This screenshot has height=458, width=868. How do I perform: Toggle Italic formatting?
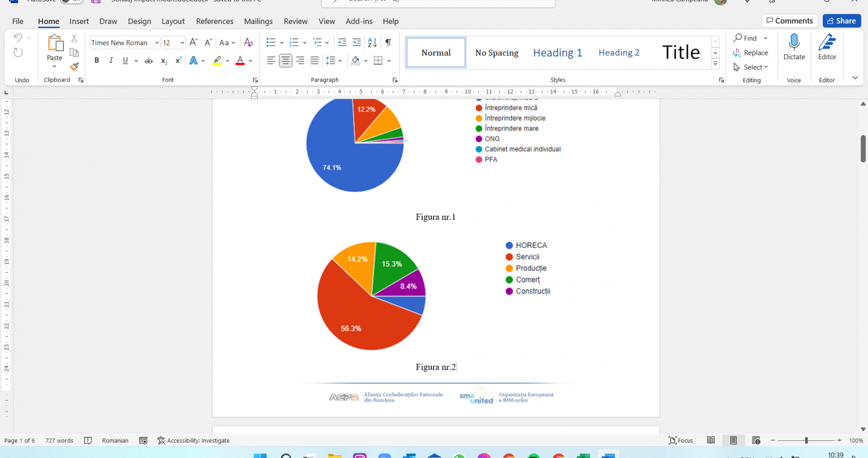click(111, 61)
